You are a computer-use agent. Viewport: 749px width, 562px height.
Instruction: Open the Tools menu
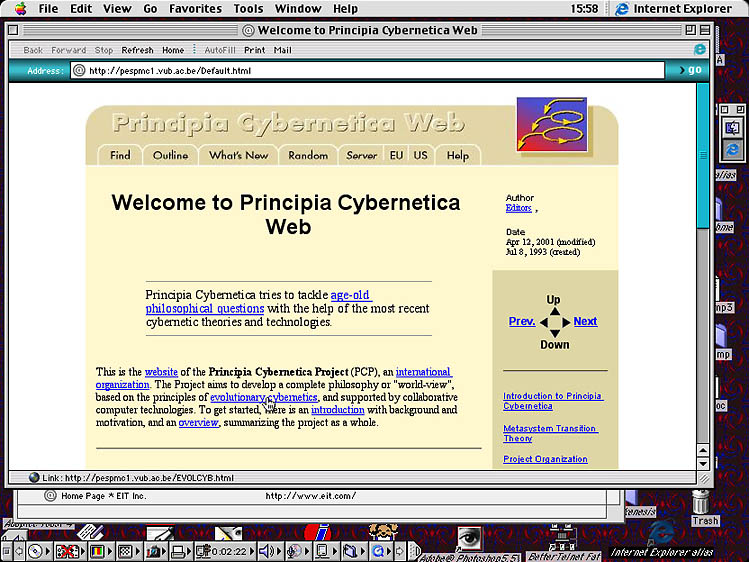pyautogui.click(x=248, y=9)
